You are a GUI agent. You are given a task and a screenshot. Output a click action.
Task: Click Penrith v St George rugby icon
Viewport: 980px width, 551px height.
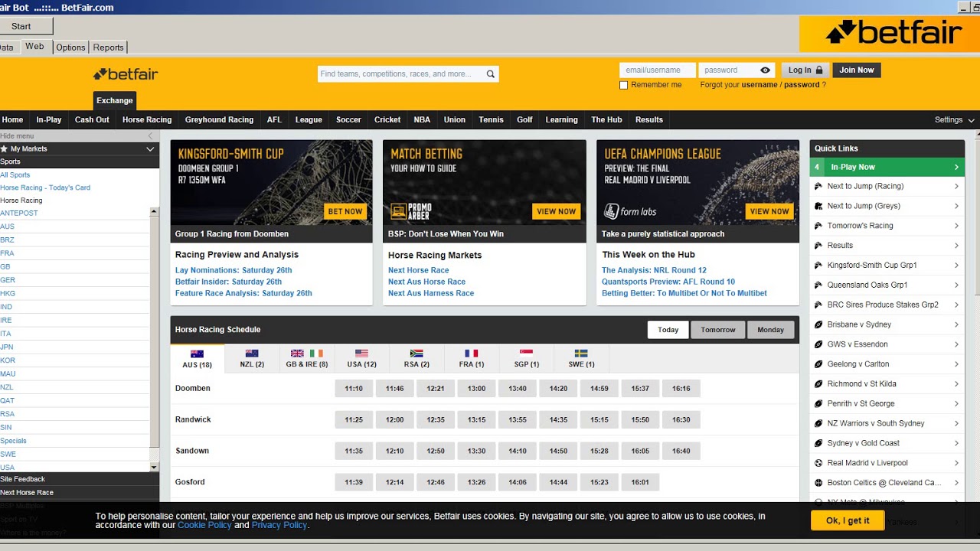pos(818,403)
